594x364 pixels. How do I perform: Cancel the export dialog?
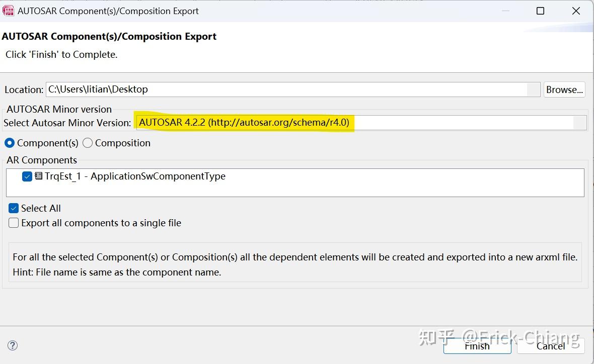[551, 345]
